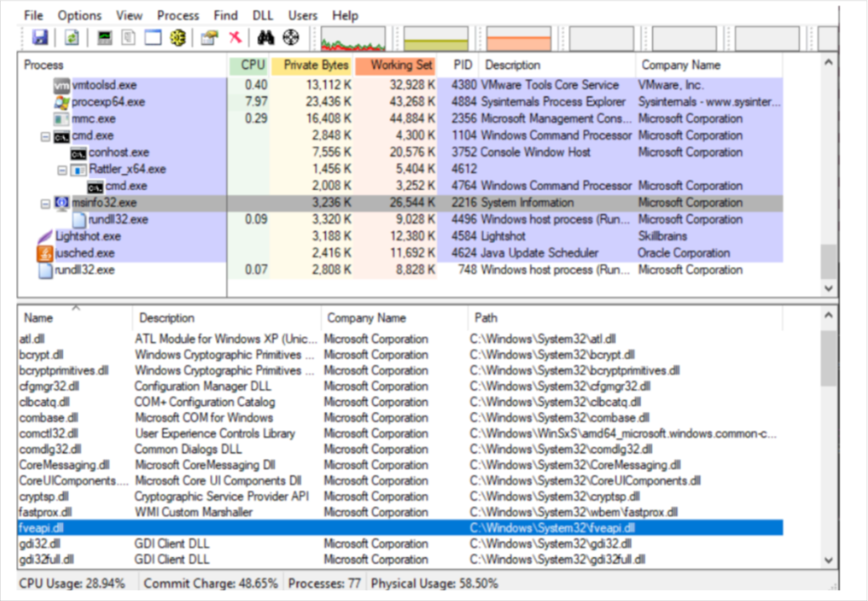Collapse the Rattler_x64.exe tree branch
The image size is (868, 601).
(x=63, y=169)
